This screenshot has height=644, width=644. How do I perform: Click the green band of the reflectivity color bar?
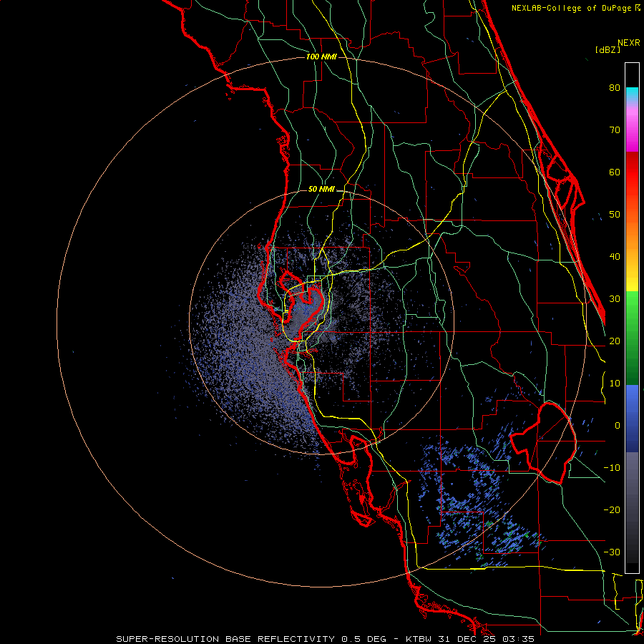(632, 338)
